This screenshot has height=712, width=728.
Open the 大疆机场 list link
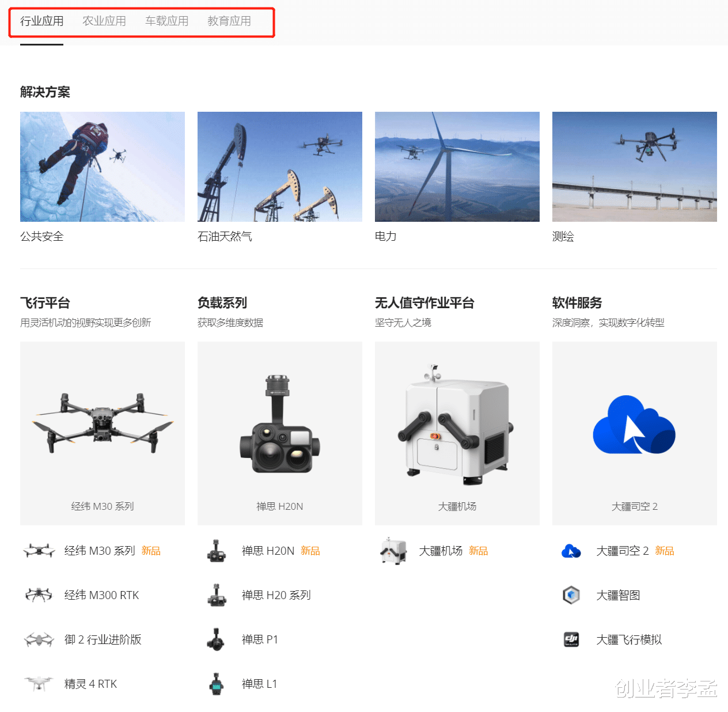click(x=441, y=551)
